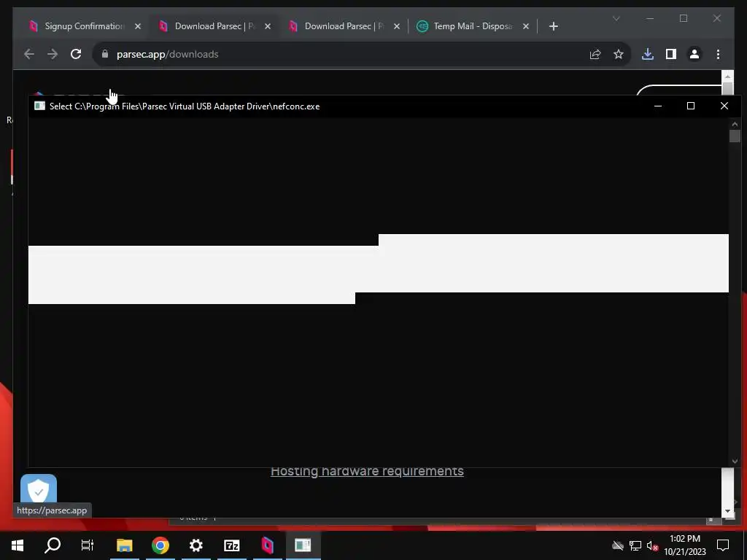Close the Signup Confirmation tab

[x=138, y=26]
